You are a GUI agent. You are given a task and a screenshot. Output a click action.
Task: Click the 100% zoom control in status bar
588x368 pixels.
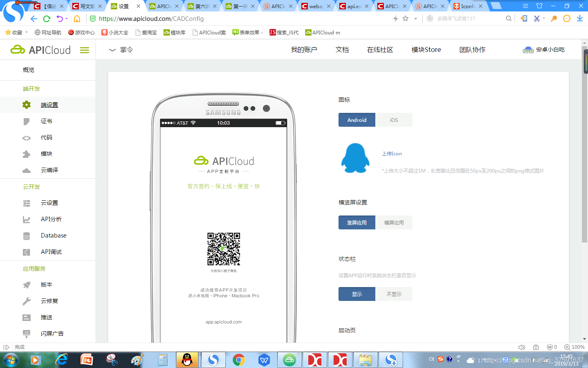click(x=575, y=347)
